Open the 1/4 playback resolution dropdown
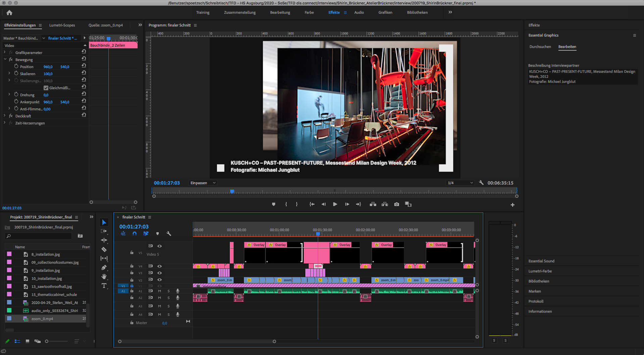This screenshot has width=644, height=355. coord(460,183)
